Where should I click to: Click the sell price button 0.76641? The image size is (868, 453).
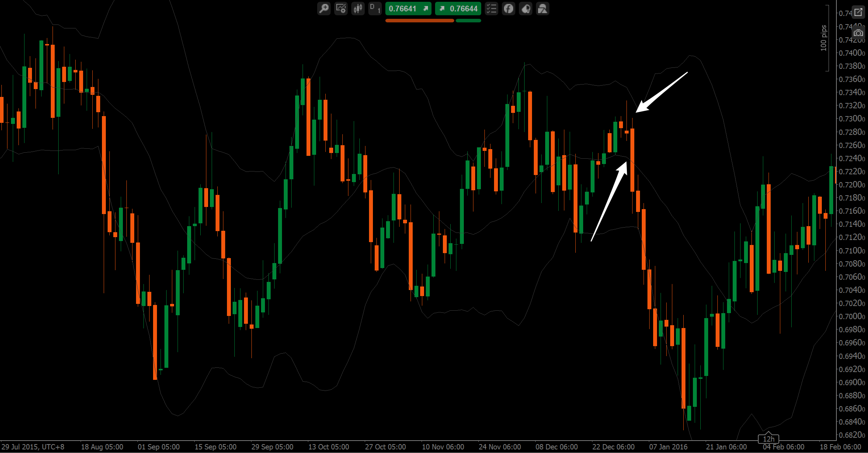[408, 9]
